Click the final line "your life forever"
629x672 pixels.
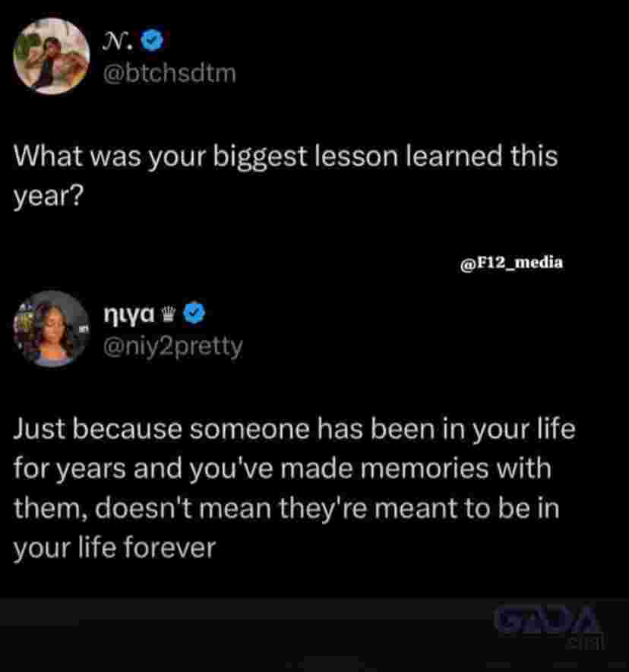pos(115,548)
